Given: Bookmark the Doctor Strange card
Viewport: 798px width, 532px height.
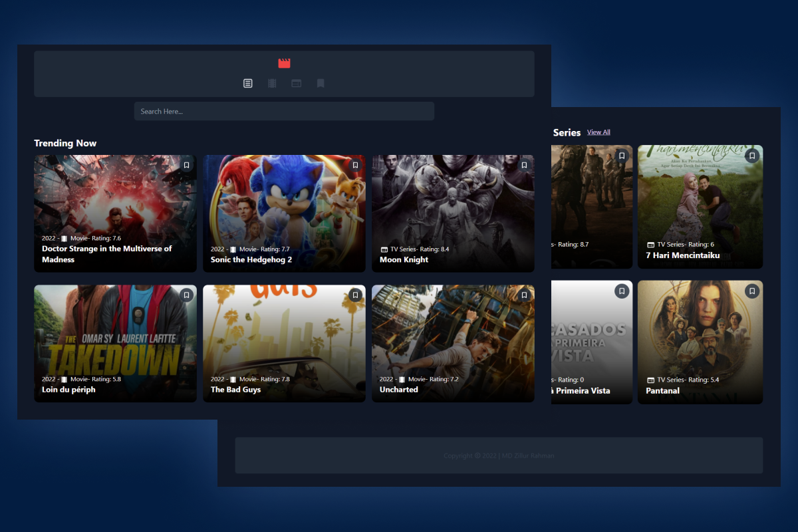Looking at the screenshot, I should click(x=186, y=165).
